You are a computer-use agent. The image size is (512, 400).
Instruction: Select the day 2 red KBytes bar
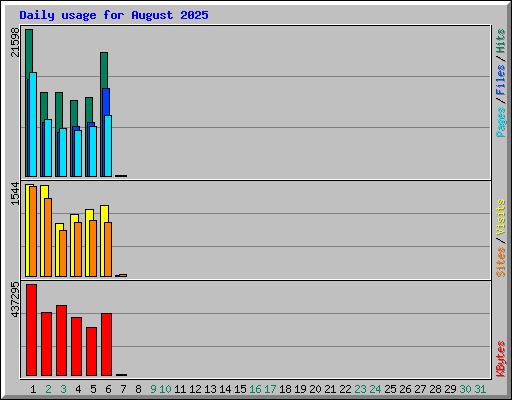pyautogui.click(x=46, y=344)
